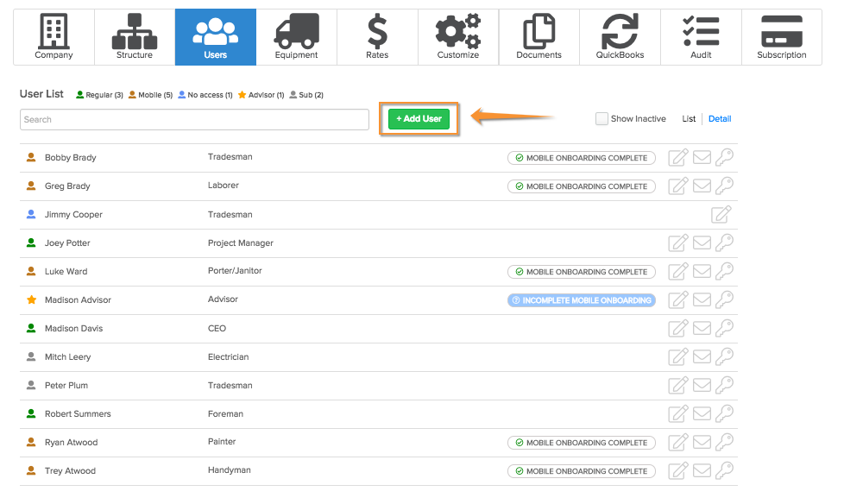Click the edit icon for Bobby Brady

[677, 157]
